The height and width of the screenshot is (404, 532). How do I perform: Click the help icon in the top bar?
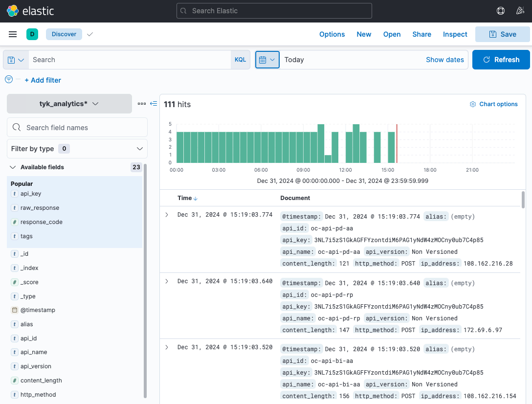tap(500, 10)
